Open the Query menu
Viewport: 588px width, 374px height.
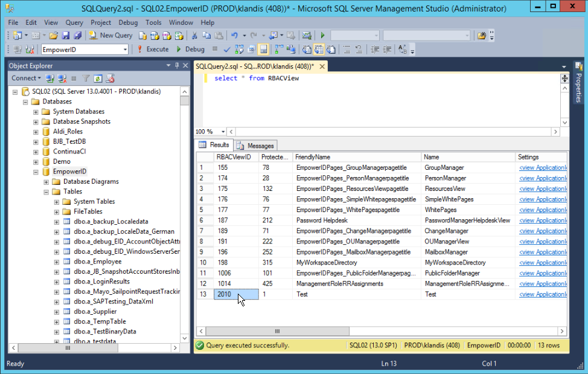74,22
